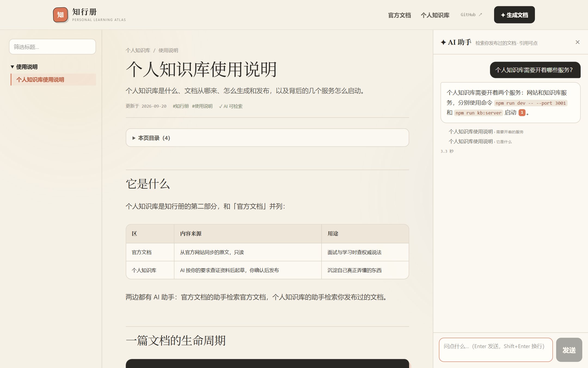Click the 用途 column header
The width and height of the screenshot is (588, 368).
pyautogui.click(x=365, y=234)
